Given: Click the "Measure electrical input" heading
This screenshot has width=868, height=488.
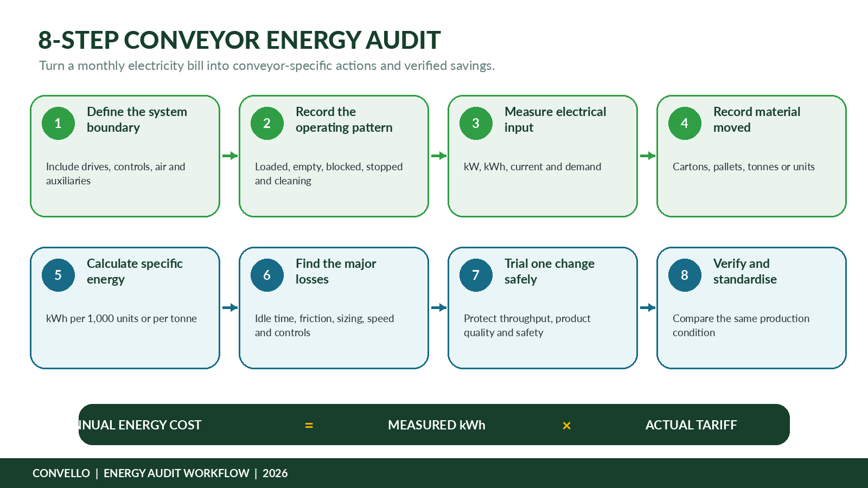Looking at the screenshot, I should coord(556,119).
